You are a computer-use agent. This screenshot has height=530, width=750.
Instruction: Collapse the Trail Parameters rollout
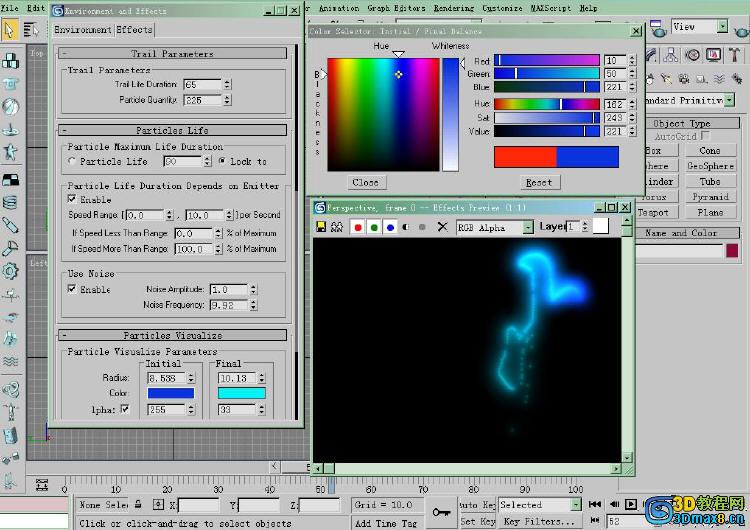click(172, 53)
